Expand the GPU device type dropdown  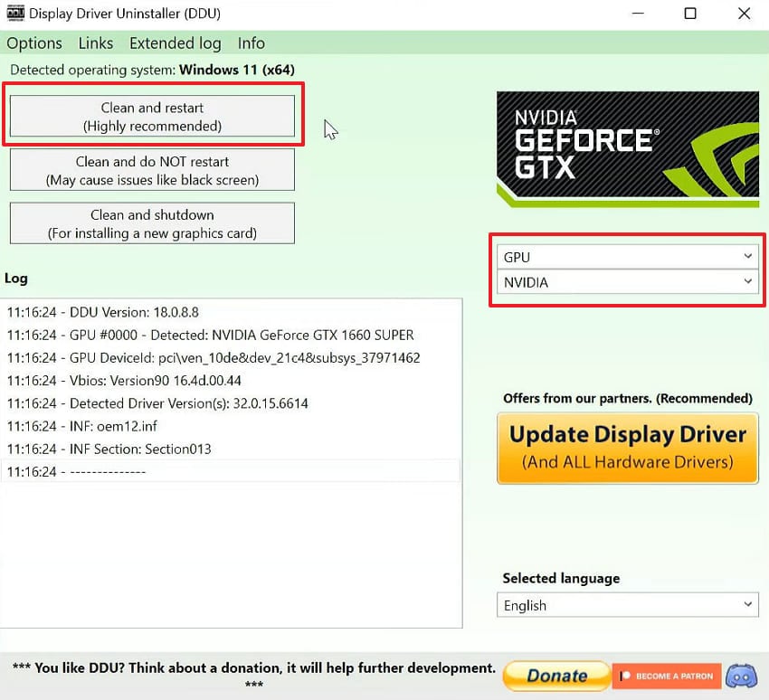click(627, 257)
